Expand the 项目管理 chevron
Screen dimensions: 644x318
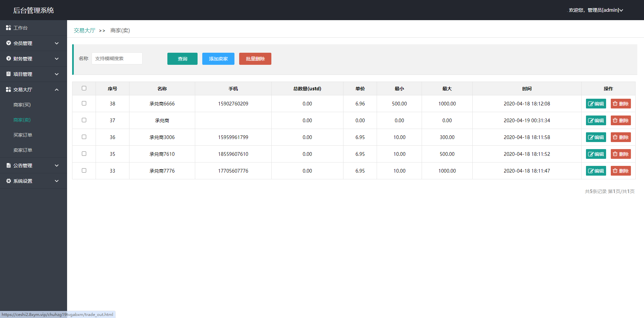57,74
